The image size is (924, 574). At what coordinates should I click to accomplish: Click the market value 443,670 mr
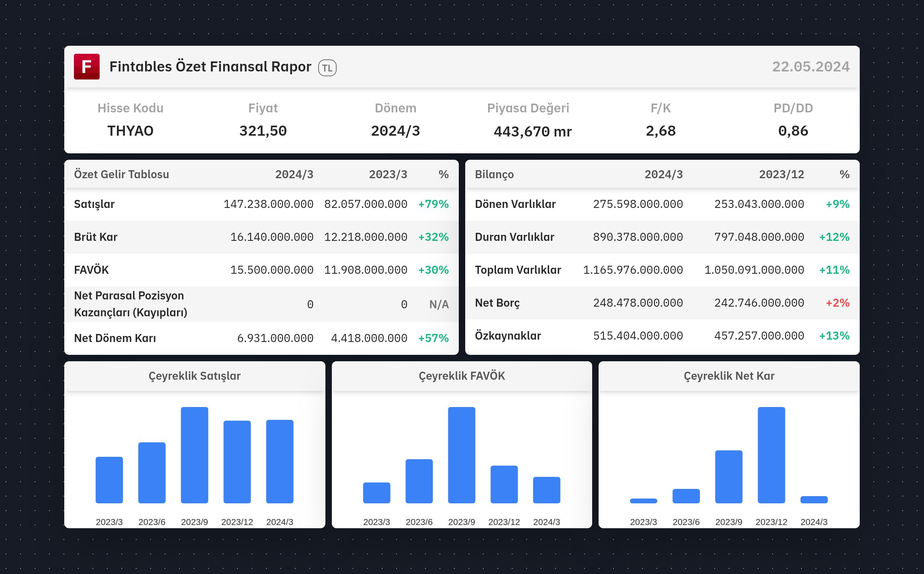click(x=533, y=132)
